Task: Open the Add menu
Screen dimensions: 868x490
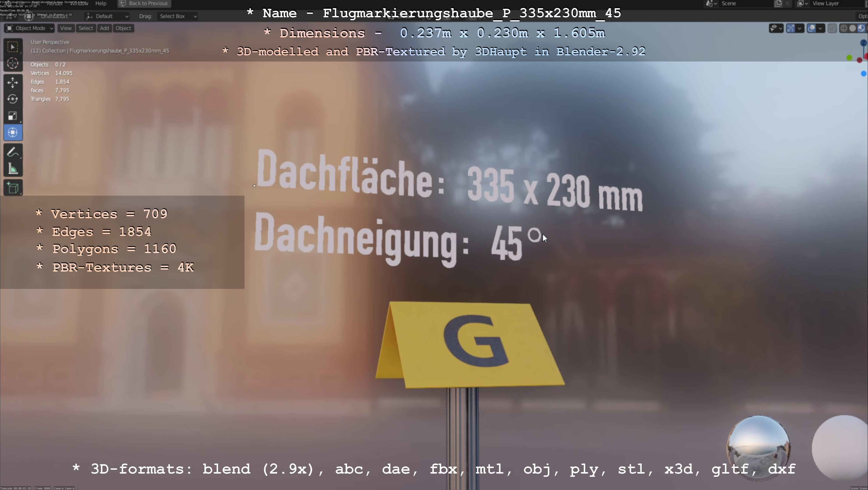Action: (x=104, y=28)
